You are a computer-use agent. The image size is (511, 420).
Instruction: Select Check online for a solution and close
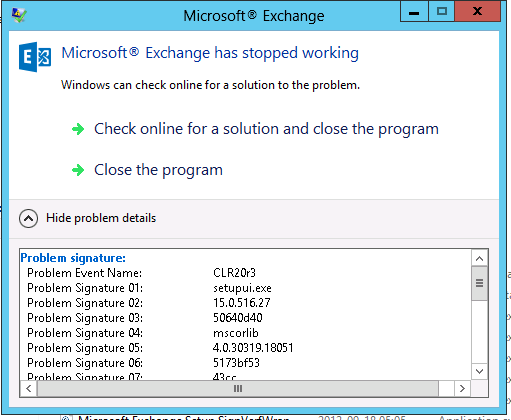[266, 129]
